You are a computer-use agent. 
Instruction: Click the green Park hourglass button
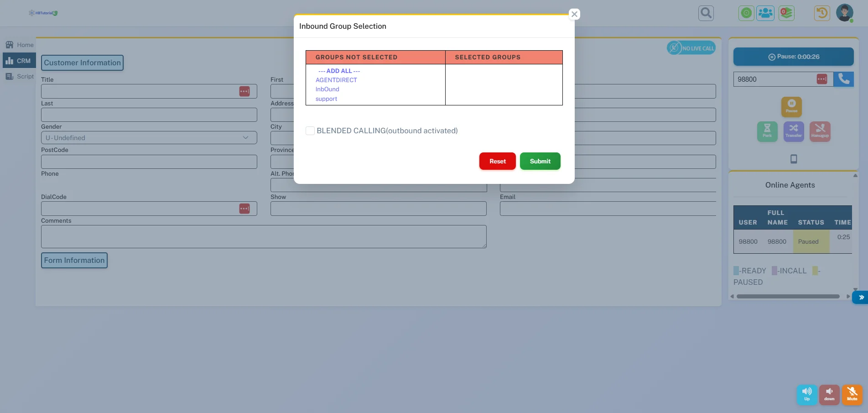[x=767, y=131]
